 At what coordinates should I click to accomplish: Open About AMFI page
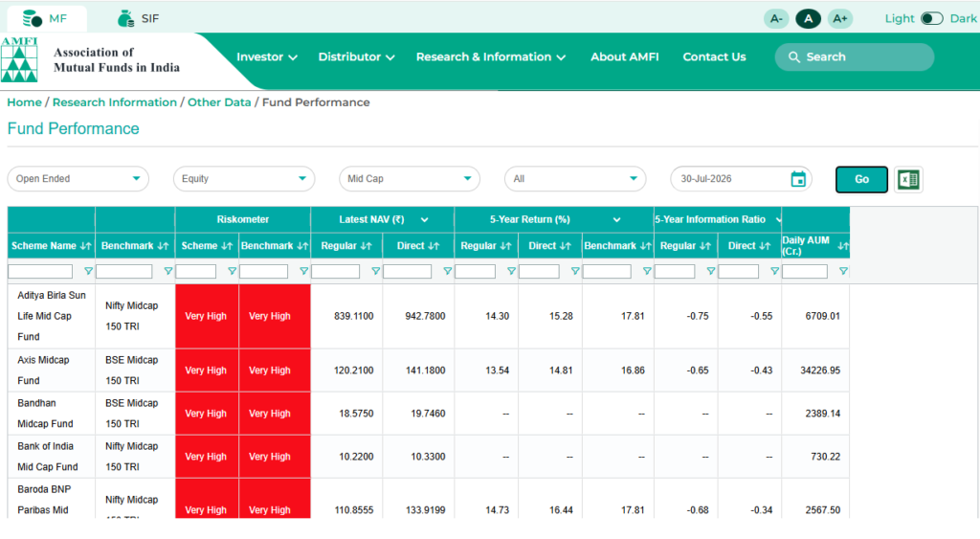(x=624, y=56)
